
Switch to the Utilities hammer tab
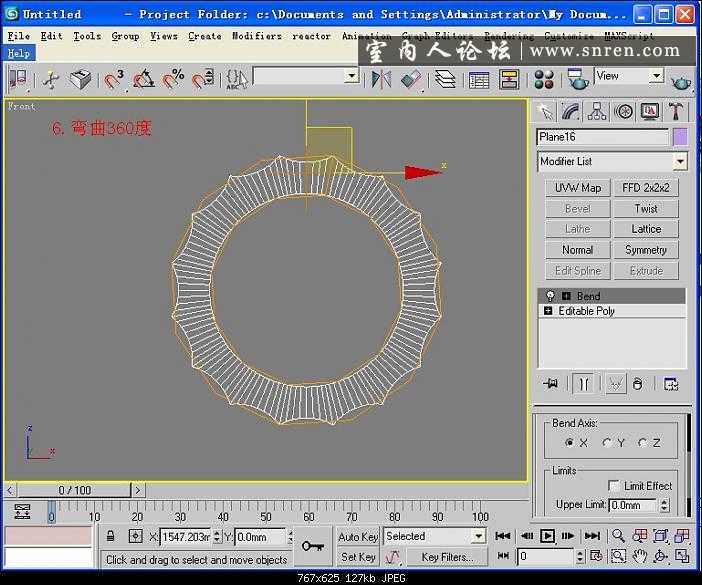pyautogui.click(x=676, y=111)
